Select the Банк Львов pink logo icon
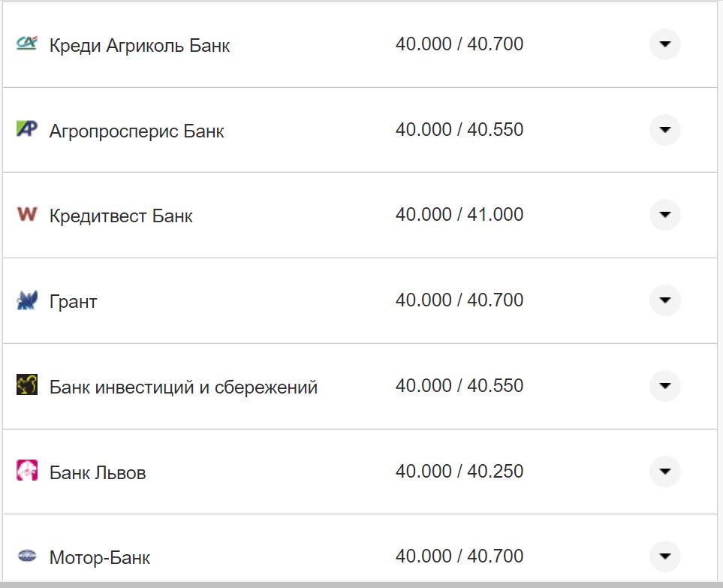Screen dimensions: 723x588 [x=27, y=471]
